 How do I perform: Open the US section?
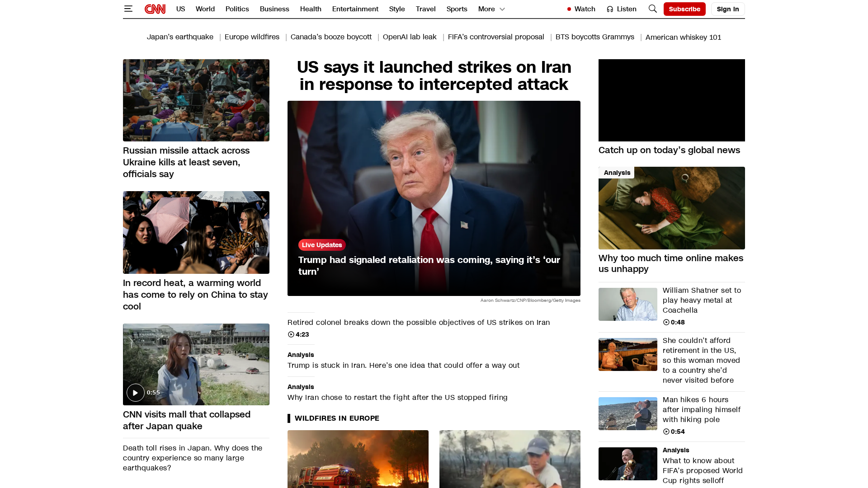(x=181, y=9)
